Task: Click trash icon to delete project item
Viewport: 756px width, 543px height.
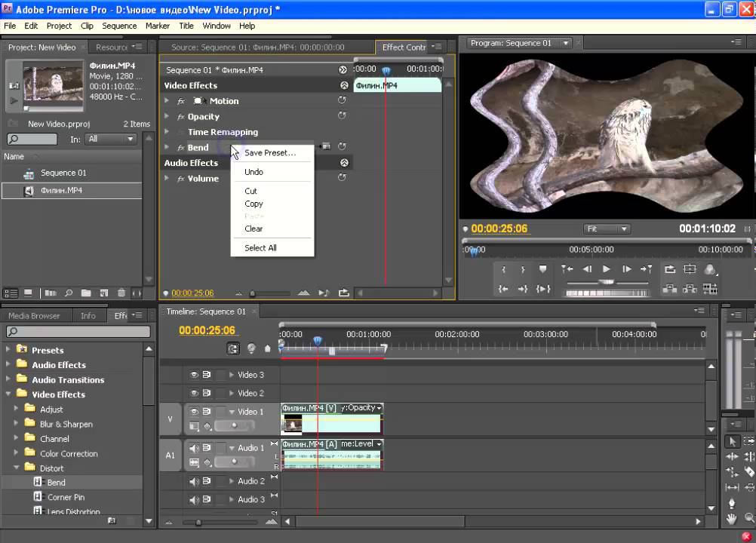Action: (x=121, y=293)
